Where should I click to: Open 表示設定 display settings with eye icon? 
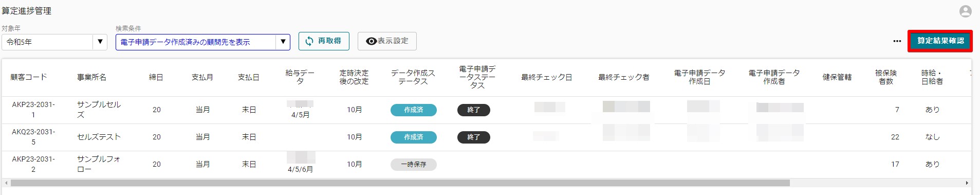click(x=387, y=41)
